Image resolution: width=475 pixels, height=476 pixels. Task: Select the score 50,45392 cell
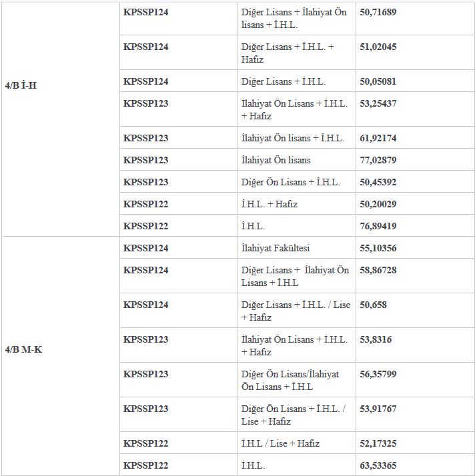378,182
